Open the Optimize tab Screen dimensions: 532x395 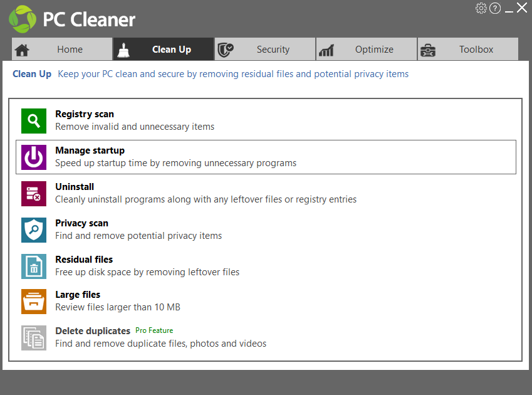tap(367, 49)
